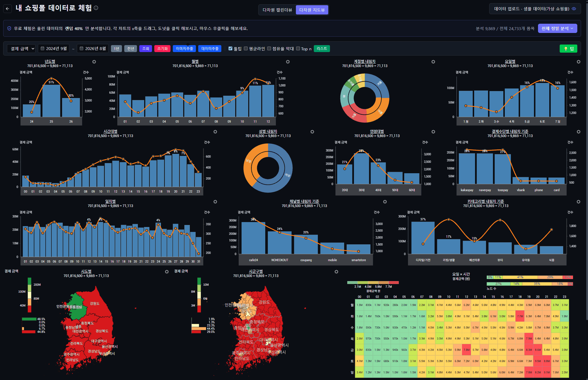The height and width of the screenshot is (380, 588).
Task: Open settings gear for the 계절별 내림차 chart
Action: (x=433, y=62)
